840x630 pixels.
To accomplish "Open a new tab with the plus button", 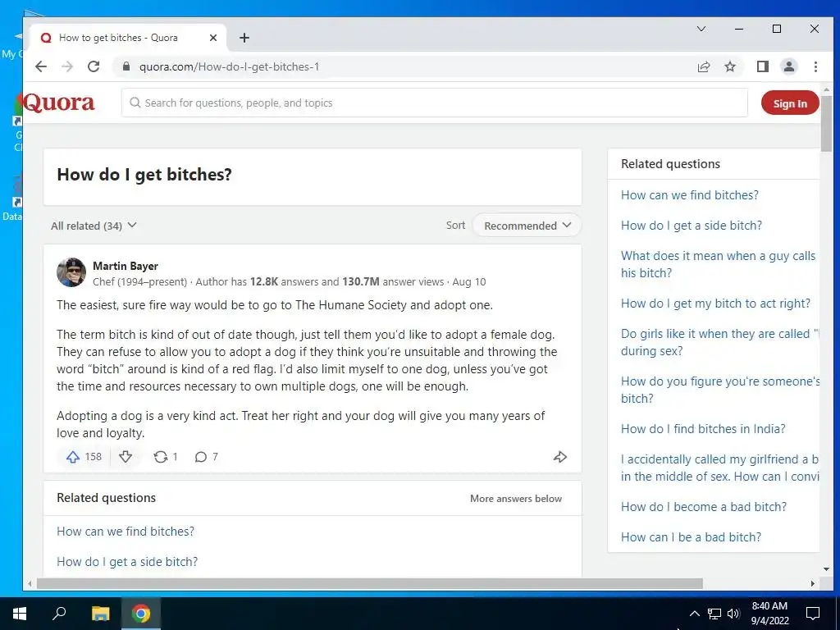I will tap(244, 38).
